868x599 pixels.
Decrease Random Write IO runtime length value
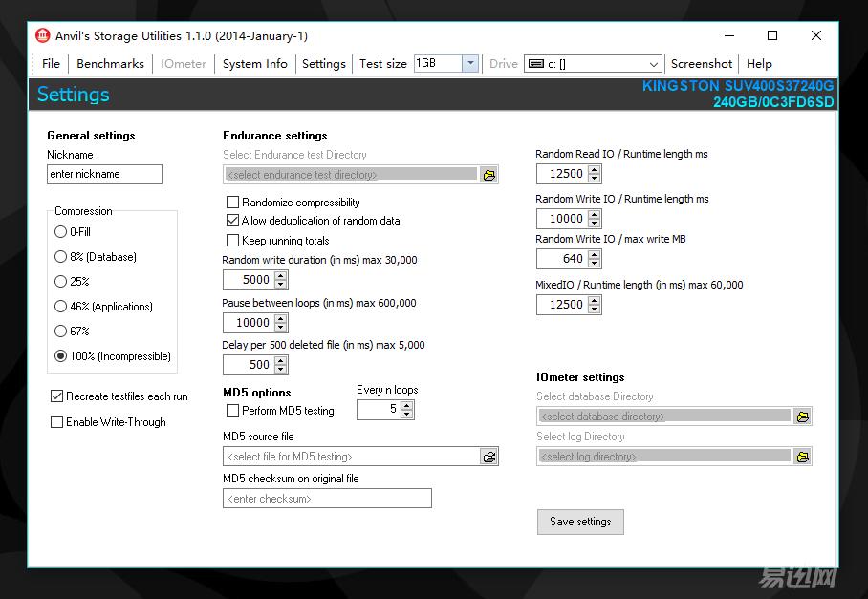(x=594, y=223)
